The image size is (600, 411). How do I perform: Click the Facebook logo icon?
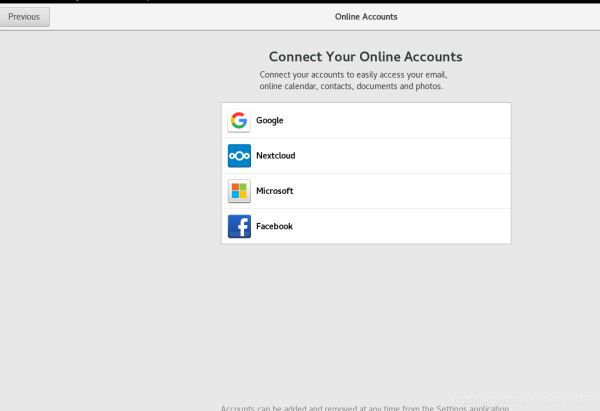pos(239,227)
